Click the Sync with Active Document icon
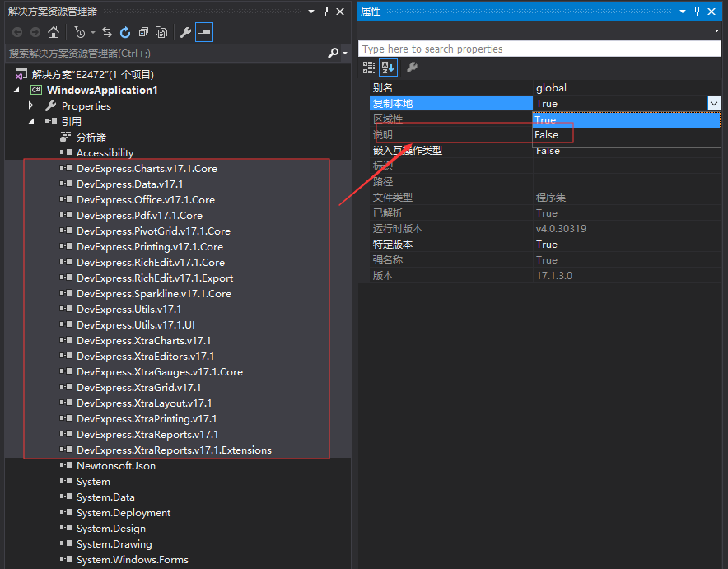Screen dimensions: 728x569 (x=107, y=32)
